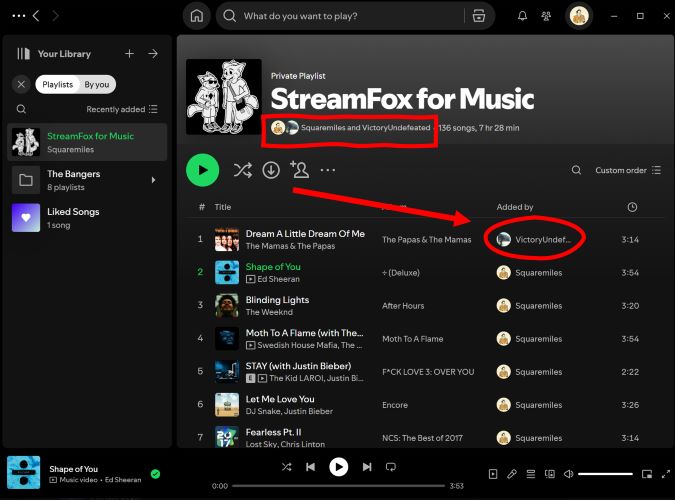
Task: Open Encore album link
Action: coord(395,405)
